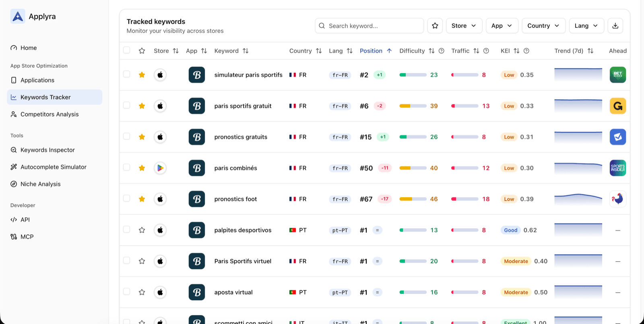
Task: Open the App filter dropdown
Action: (x=502, y=26)
